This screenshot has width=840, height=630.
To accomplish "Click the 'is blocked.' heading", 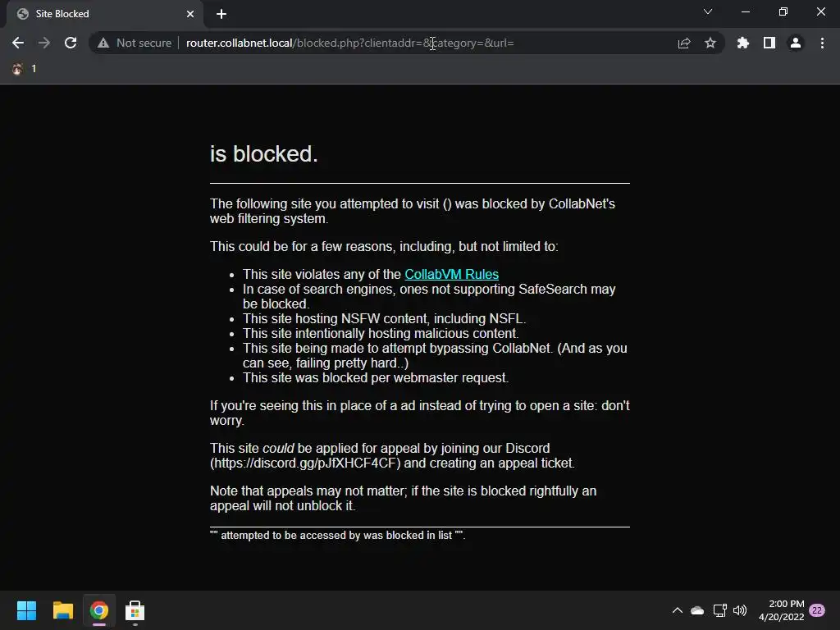I will click(264, 153).
